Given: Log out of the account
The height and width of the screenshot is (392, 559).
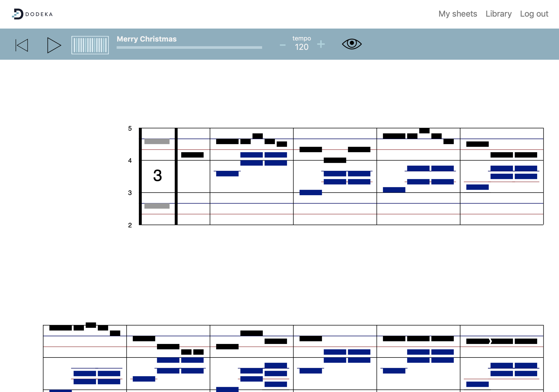Looking at the screenshot, I should (534, 14).
